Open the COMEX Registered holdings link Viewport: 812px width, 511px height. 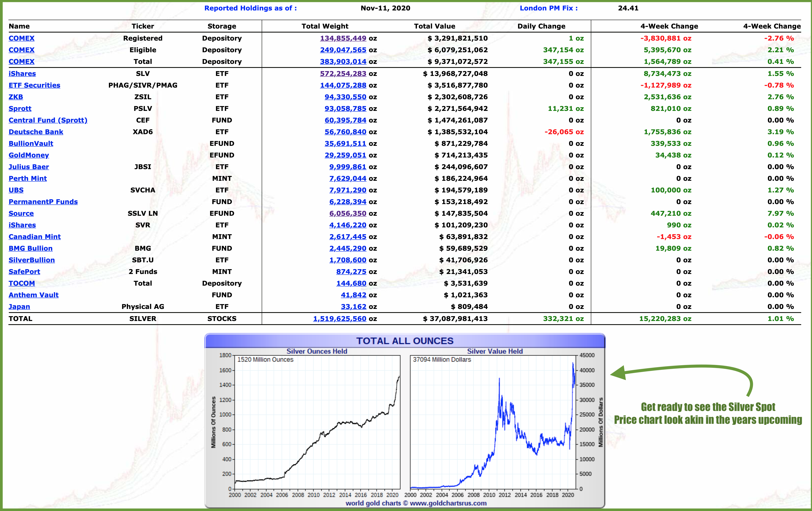click(21, 38)
